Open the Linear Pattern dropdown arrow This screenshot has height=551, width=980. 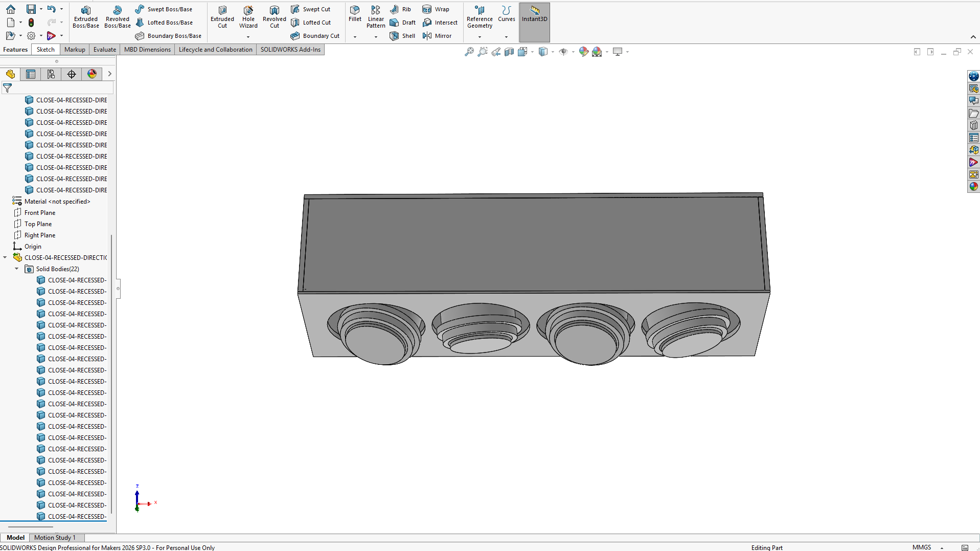pos(376,37)
